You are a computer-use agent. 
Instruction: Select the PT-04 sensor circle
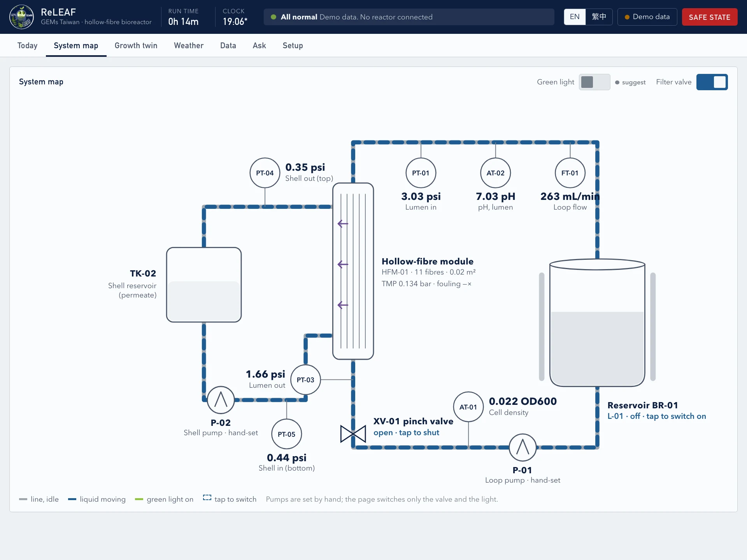pyautogui.click(x=265, y=173)
